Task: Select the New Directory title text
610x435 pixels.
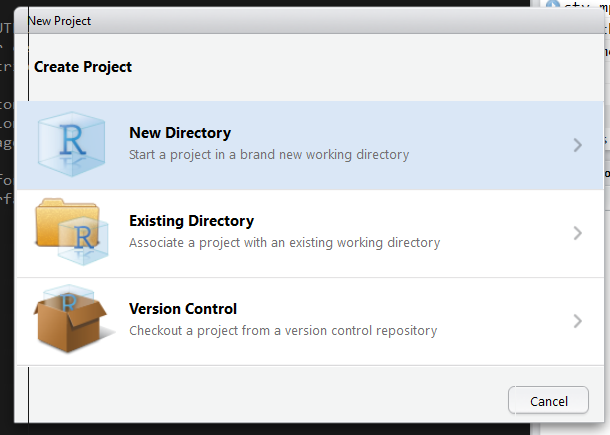Action: [x=180, y=133]
